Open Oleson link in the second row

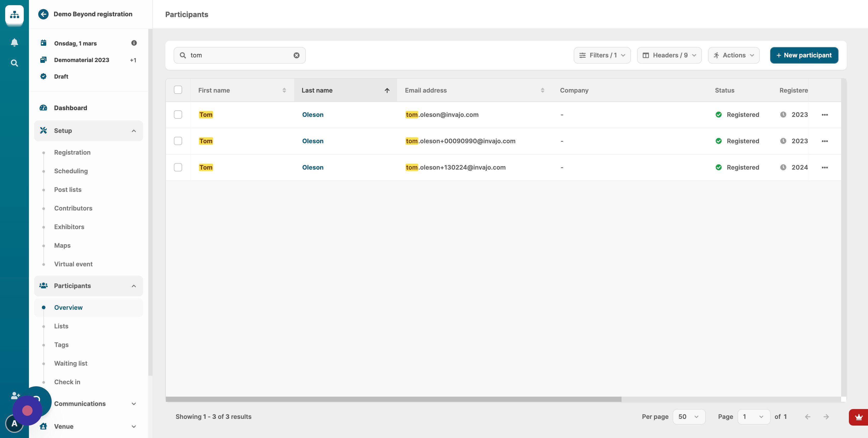tap(312, 141)
